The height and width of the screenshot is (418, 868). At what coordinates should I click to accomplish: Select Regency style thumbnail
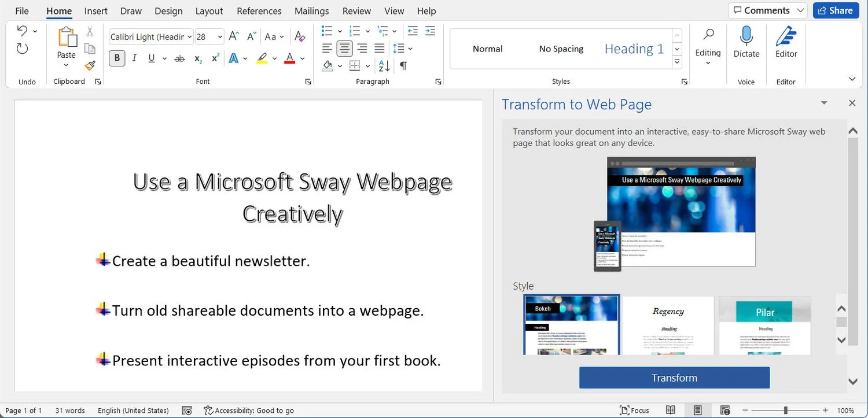tap(668, 325)
